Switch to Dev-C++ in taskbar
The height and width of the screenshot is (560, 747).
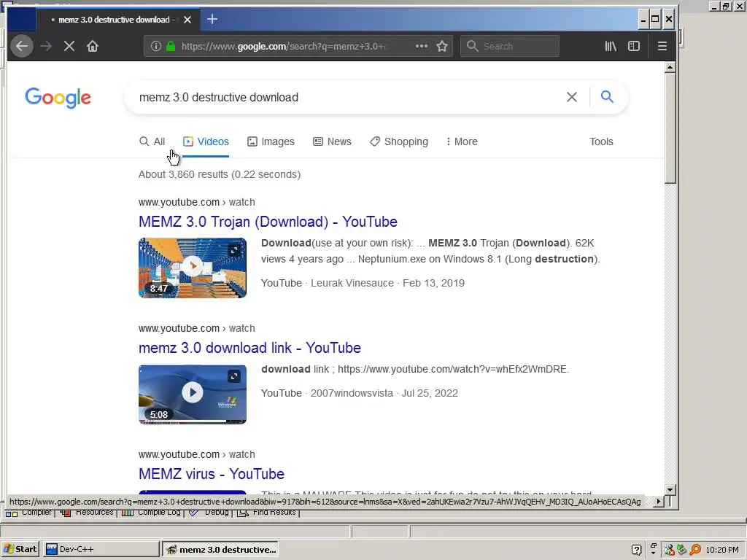click(101, 549)
